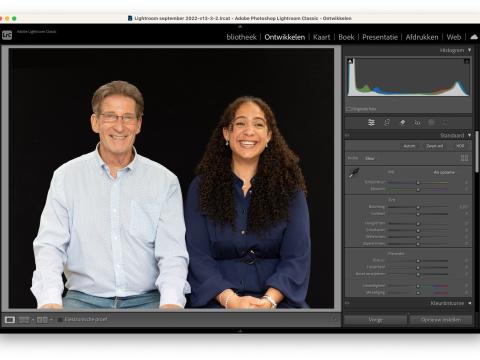This screenshot has height=360, width=480.
Task: Click the Opnieuw instellen button
Action: (x=441, y=320)
